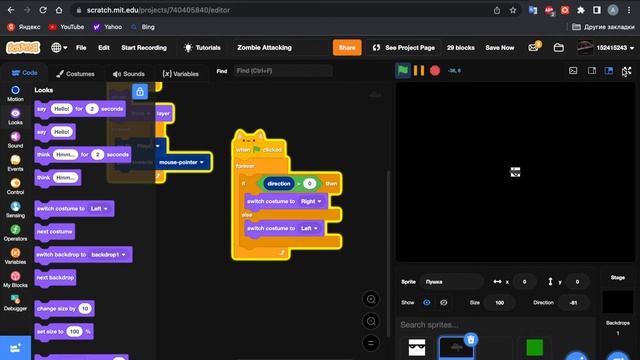
Task: Click the green flag to run project
Action: pyautogui.click(x=403, y=71)
